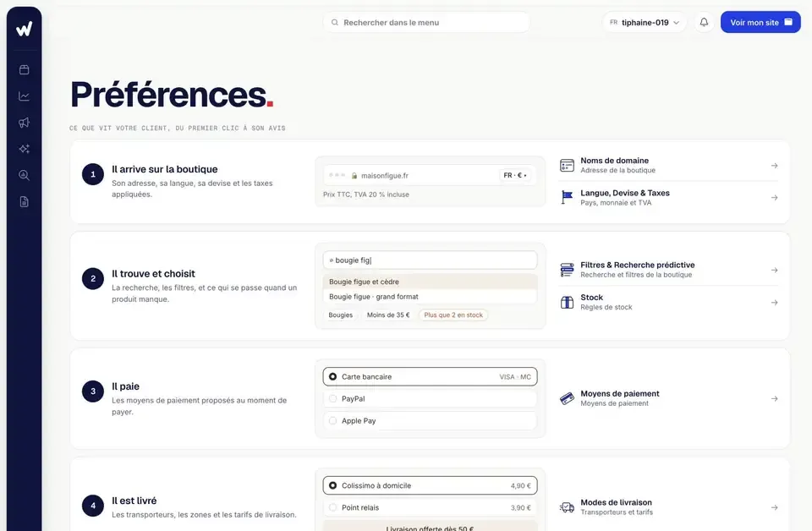Open the orders box icon in sidebar

(24, 70)
